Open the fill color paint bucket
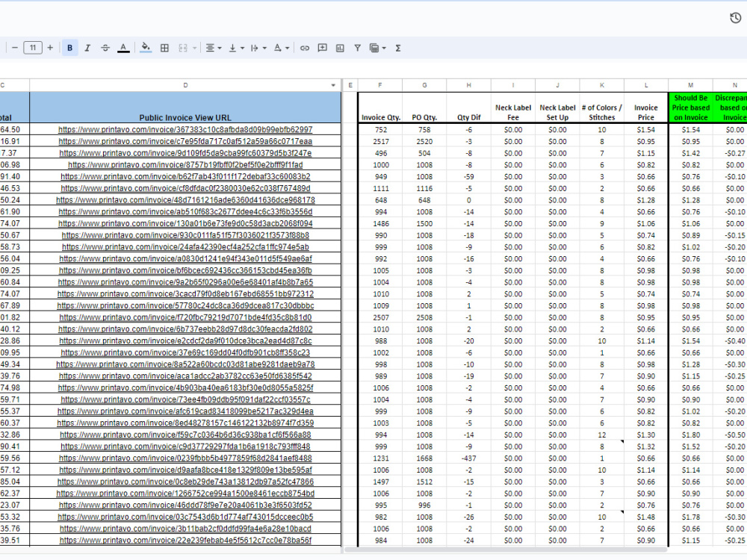This screenshot has width=747, height=560. coord(146,48)
